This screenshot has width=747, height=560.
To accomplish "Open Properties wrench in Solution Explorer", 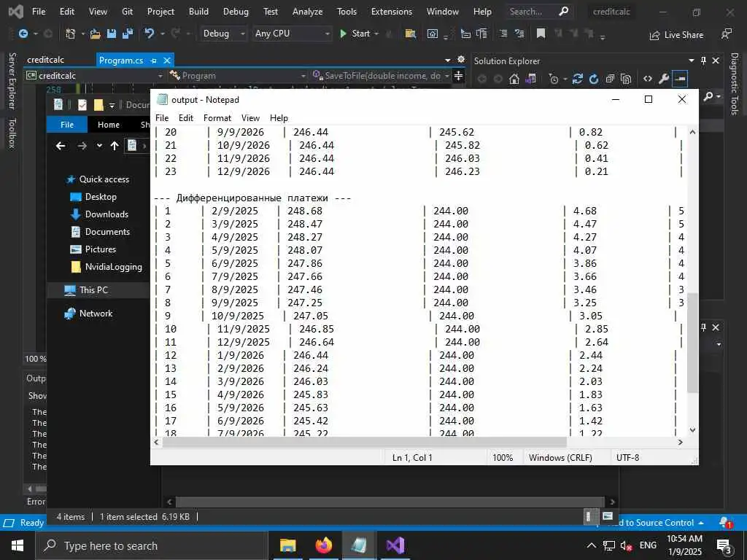I will pos(664,79).
